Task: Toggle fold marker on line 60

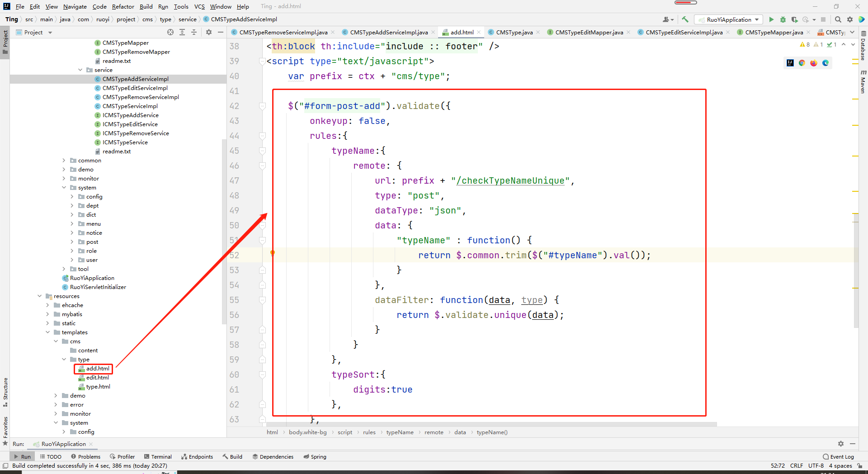Action: [x=262, y=374]
